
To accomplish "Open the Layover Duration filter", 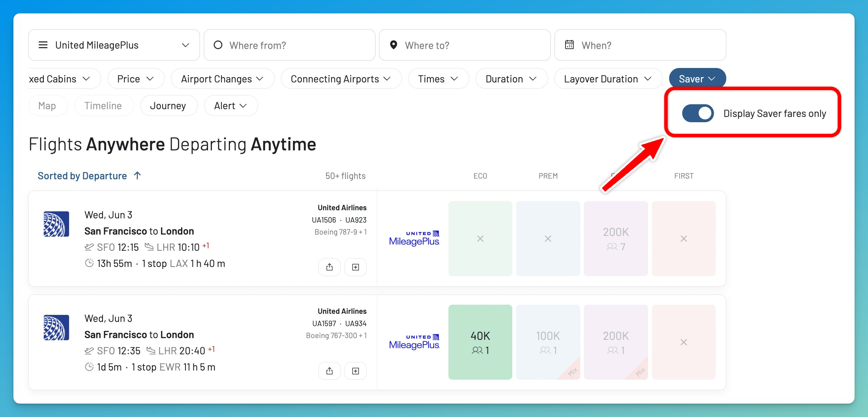I will click(608, 79).
